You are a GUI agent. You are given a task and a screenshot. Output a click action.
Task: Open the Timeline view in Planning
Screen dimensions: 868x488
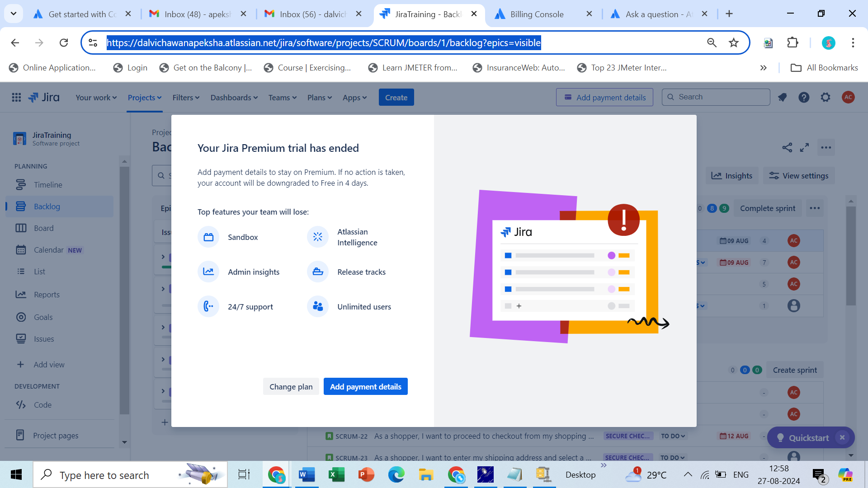48,184
